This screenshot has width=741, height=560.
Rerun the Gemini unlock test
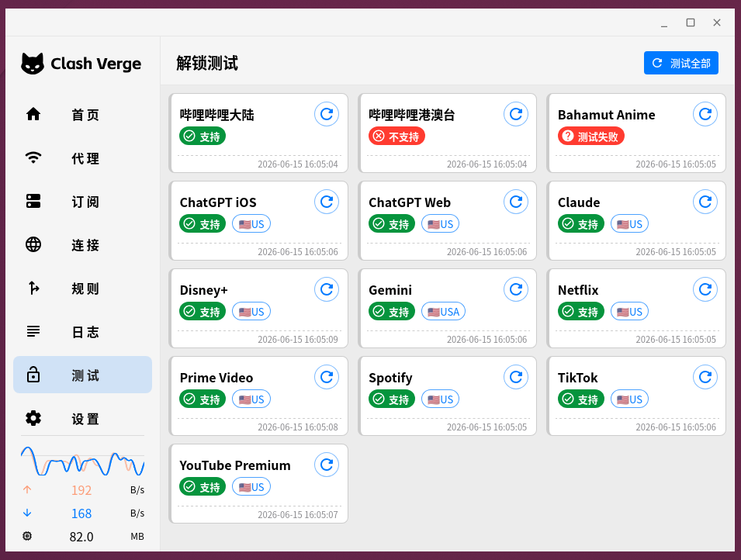515,289
